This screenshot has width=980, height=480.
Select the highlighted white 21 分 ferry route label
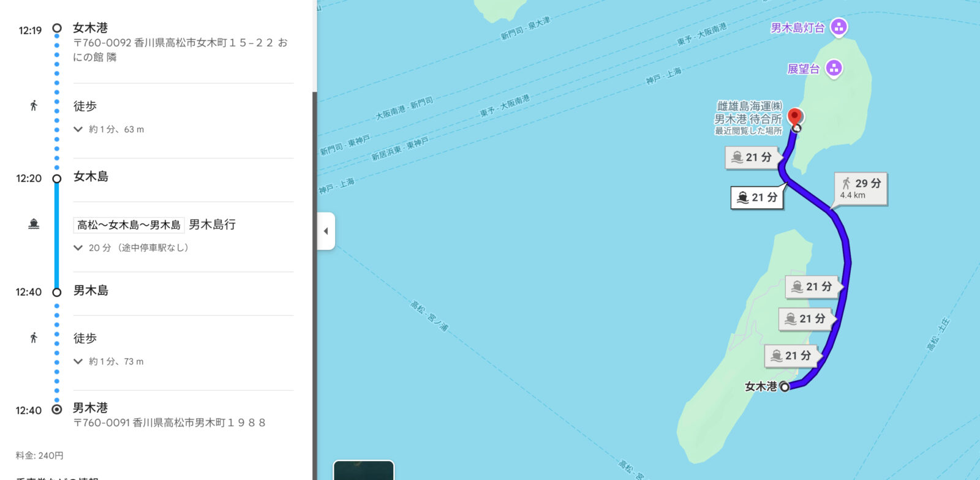click(x=758, y=197)
